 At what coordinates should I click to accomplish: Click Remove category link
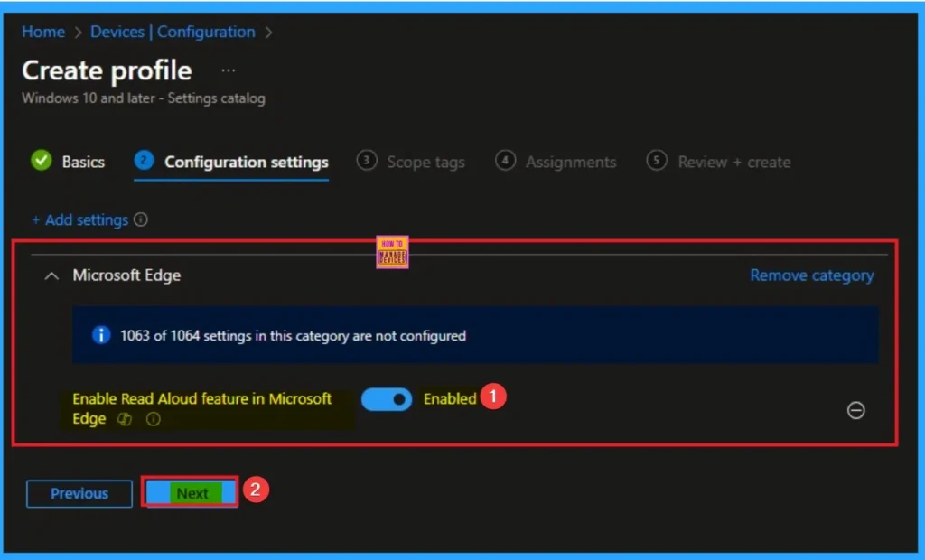tap(812, 275)
